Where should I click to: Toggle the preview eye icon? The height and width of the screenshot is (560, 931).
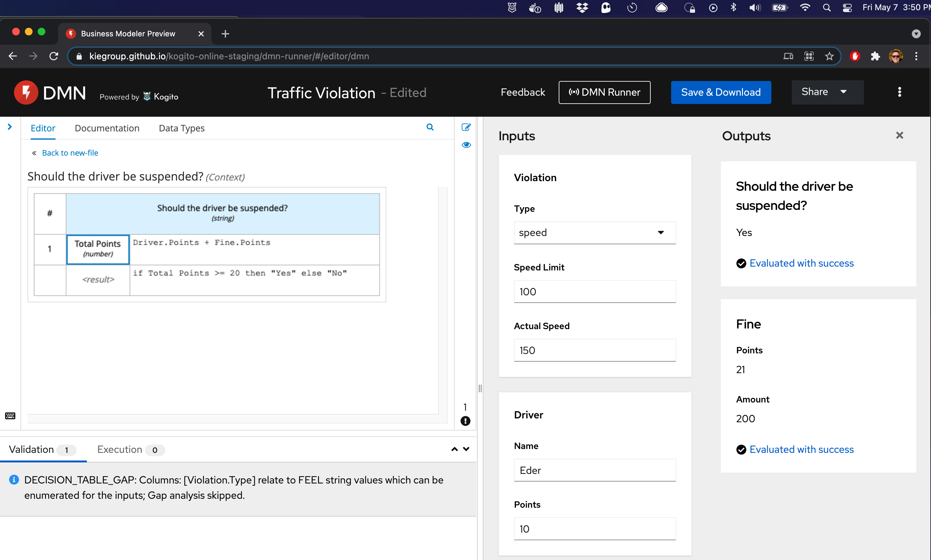coord(466,145)
